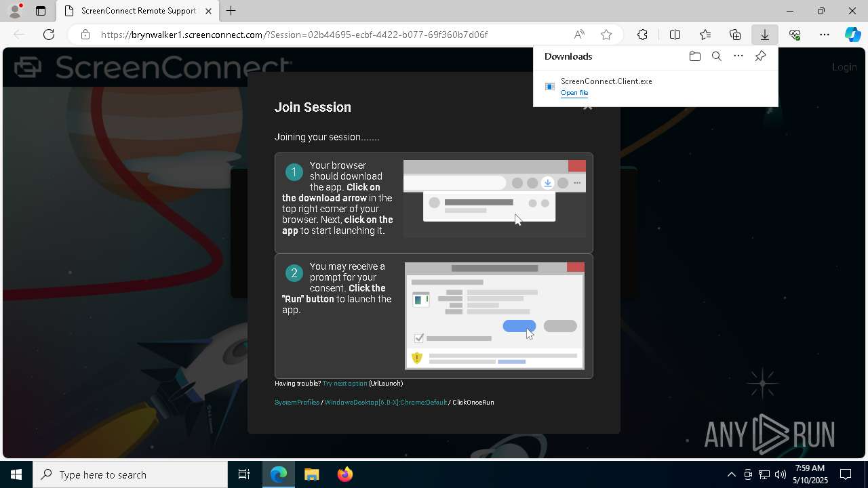The image size is (868, 488).
Task: Click the Run prompt illustration image
Action: click(x=495, y=316)
